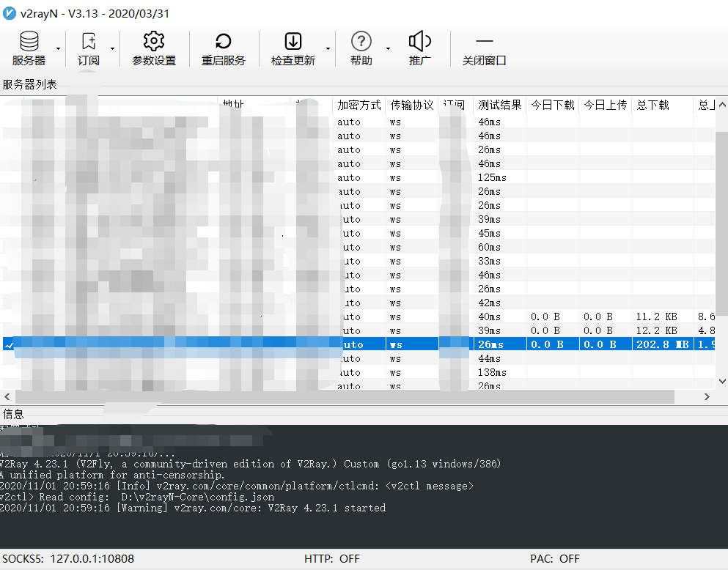Click the horizontal scrollbar left arrow
Viewport: 728px width, 570px height.
[x=7, y=396]
